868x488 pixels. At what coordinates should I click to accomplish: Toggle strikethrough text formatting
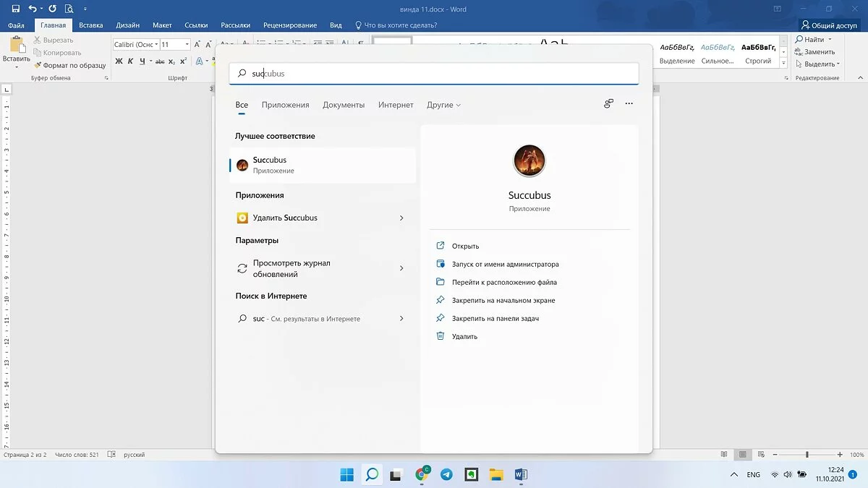click(x=158, y=61)
